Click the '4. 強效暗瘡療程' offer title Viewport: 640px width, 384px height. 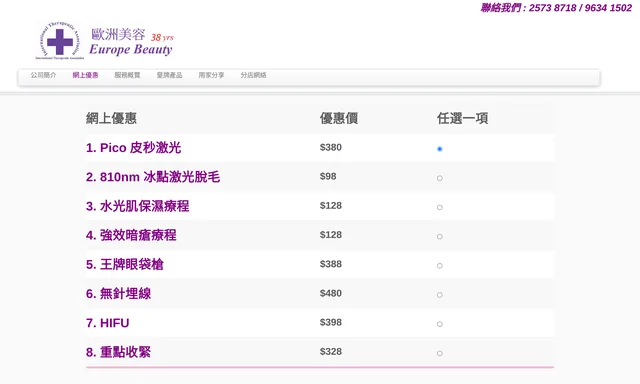(131, 235)
